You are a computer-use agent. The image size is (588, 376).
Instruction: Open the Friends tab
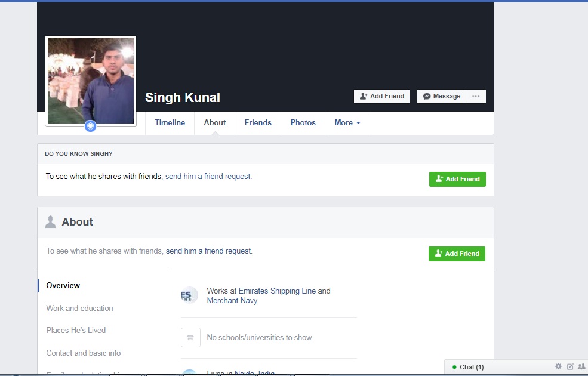coord(258,123)
